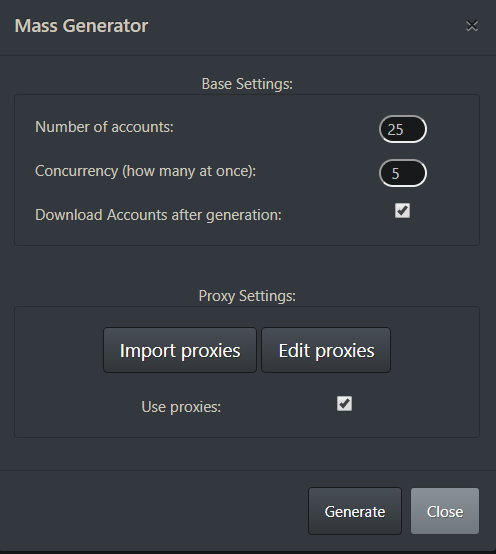Click the Mass Generator title text
Screen dimensions: 496x554
(x=81, y=26)
